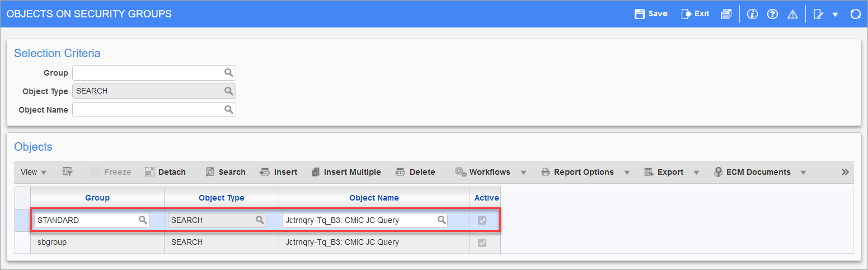868x270 pixels.
Task: Open the help question mark icon
Action: 772,14
